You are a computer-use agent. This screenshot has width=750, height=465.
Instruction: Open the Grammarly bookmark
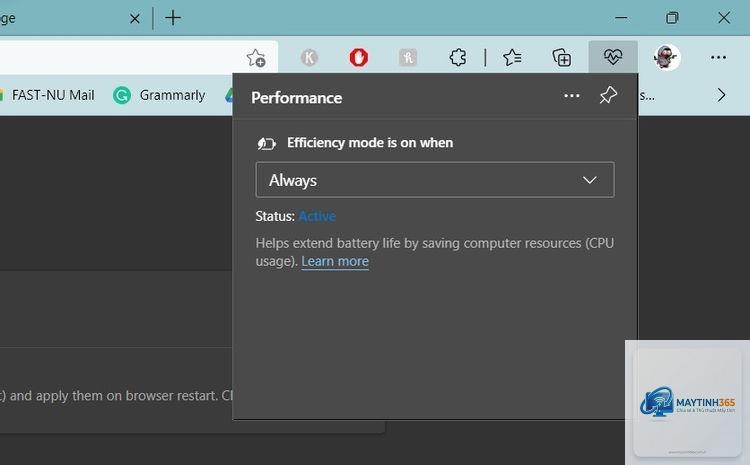click(159, 95)
